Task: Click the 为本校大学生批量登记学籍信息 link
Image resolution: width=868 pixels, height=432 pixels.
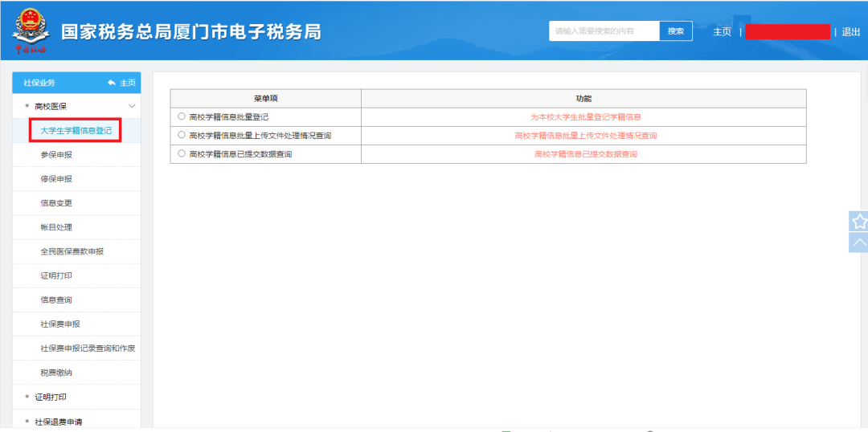Action: 586,117
